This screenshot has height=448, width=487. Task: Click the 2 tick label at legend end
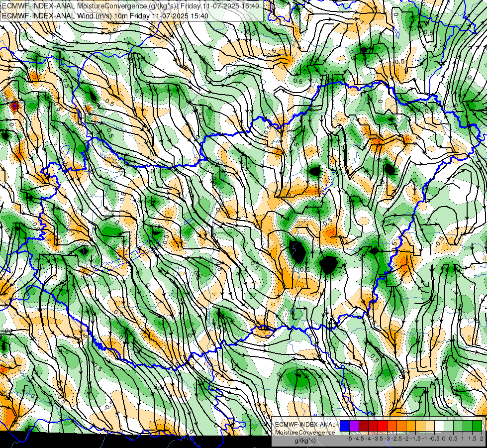pyautogui.click(x=482, y=439)
